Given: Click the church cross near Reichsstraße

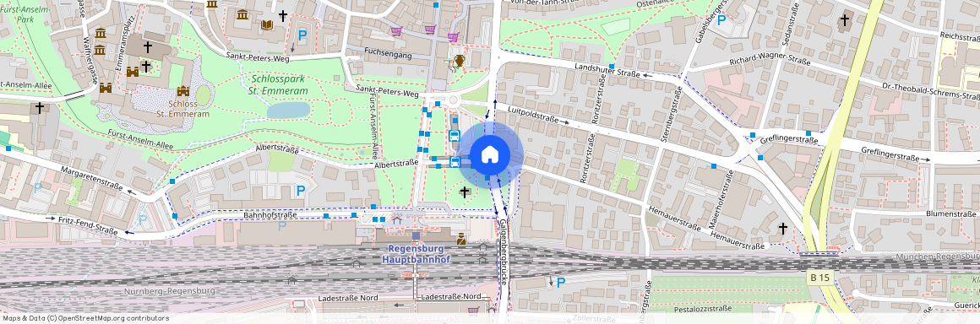Looking at the screenshot, I should tap(844, 20).
